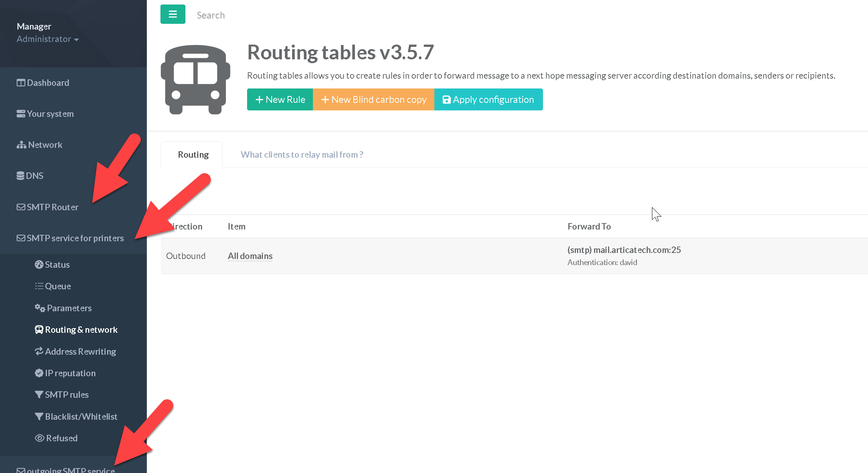
Task: Click the hamburger menu toggle button
Action: click(173, 14)
